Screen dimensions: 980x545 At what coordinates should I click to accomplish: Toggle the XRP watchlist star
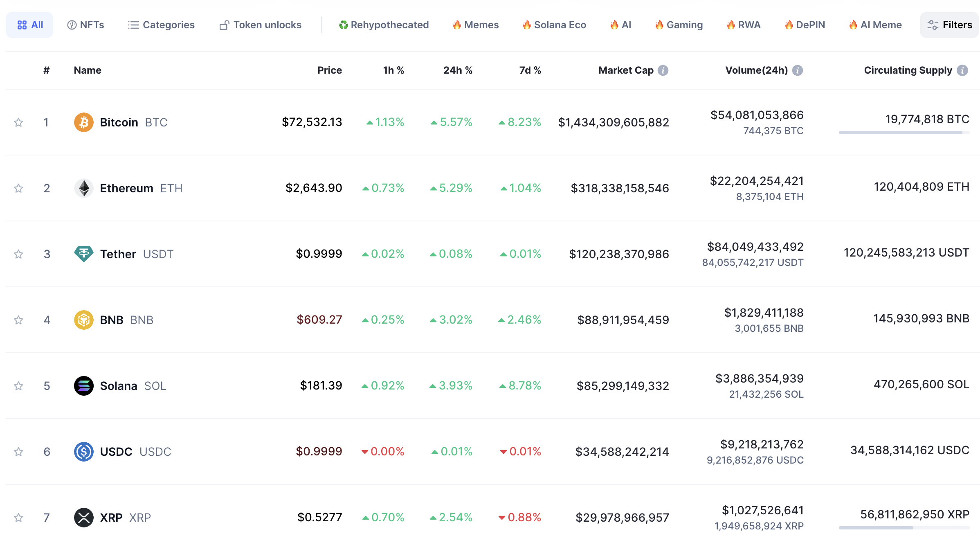[18, 518]
